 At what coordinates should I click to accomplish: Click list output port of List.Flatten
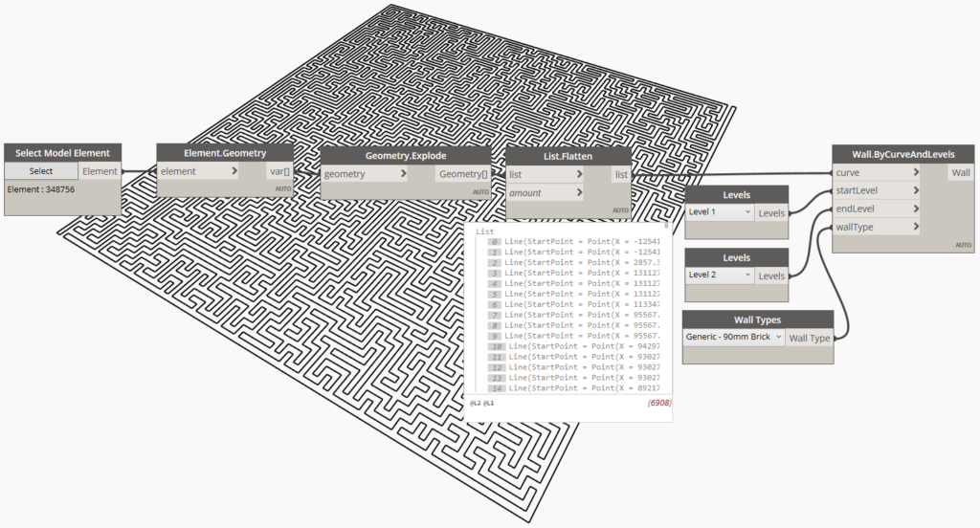[x=621, y=175]
